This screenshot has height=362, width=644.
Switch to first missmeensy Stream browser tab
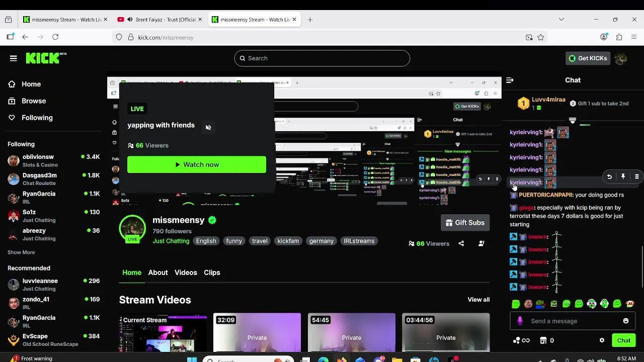pyautogui.click(x=65, y=20)
